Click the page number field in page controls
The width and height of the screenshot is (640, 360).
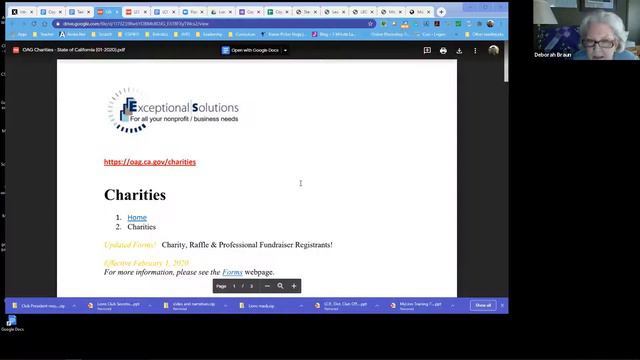234,286
